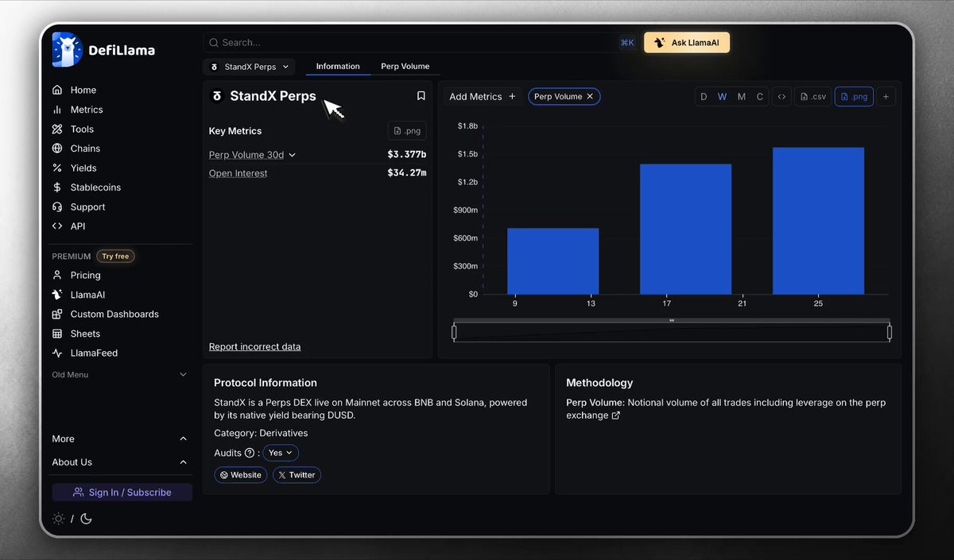Open the chart embed code icon

[781, 97]
